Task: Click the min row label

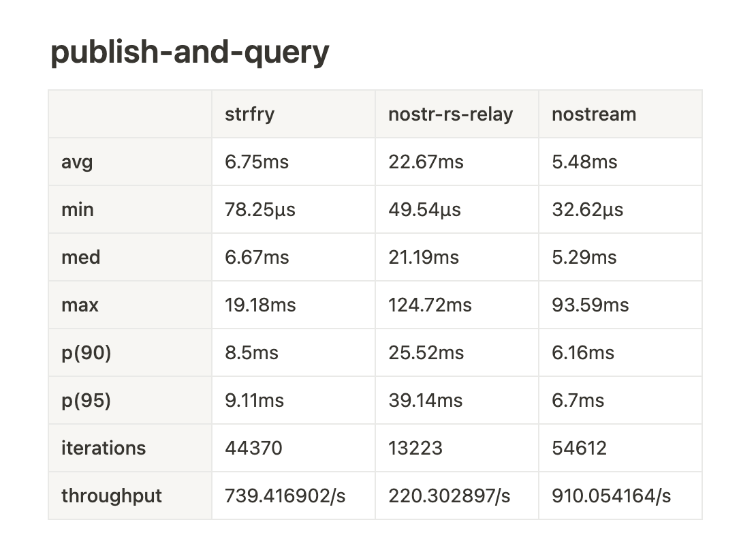Action: pos(77,209)
